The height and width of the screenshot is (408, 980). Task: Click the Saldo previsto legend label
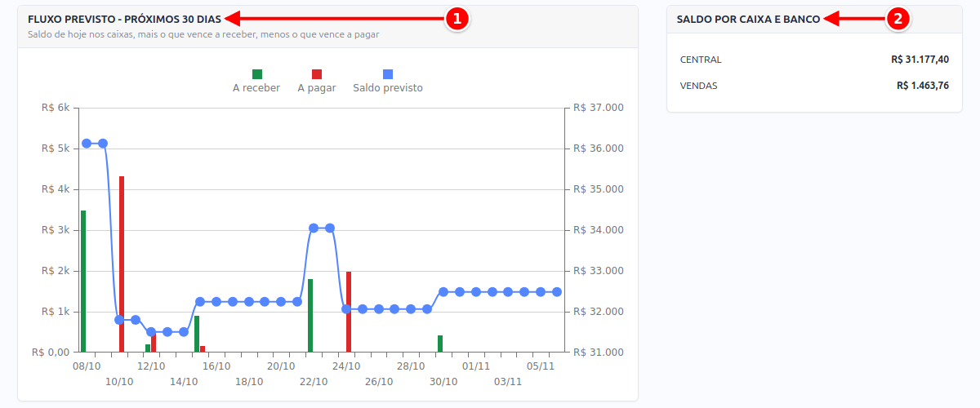pos(388,88)
